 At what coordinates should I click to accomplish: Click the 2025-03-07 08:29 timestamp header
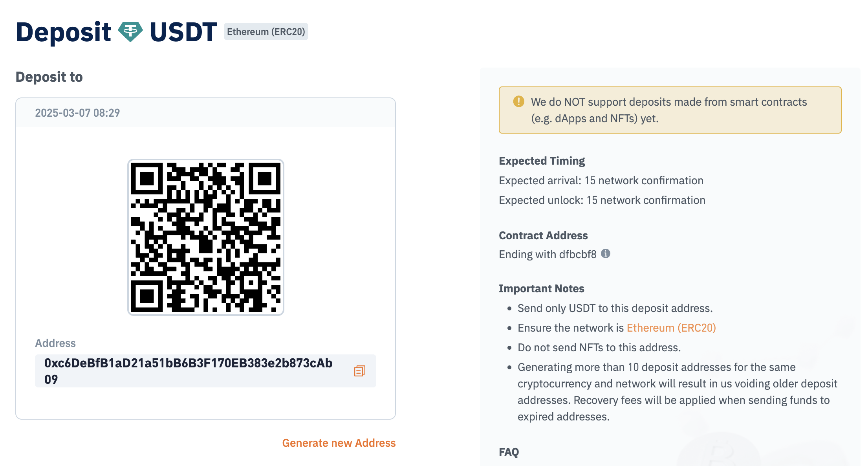77,113
